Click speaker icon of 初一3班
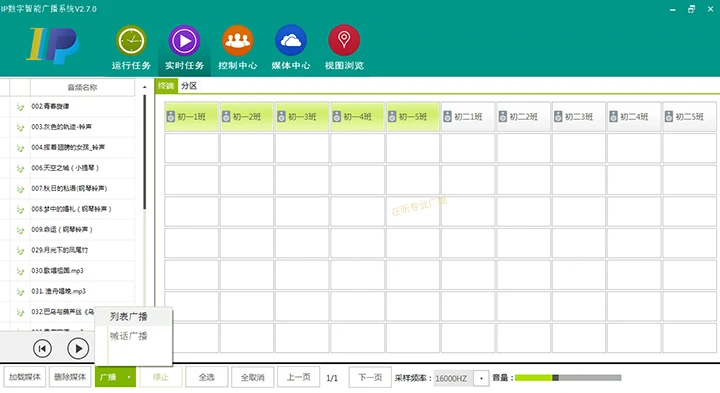The width and height of the screenshot is (720, 393). tap(281, 117)
